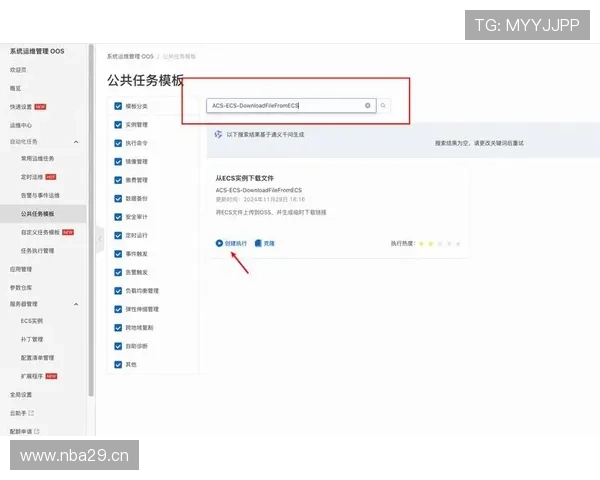Open 应用管理 in the sidebar
The image size is (600, 480).
21,269
